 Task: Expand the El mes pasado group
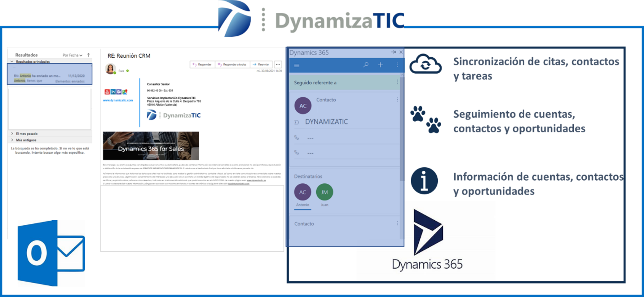pyautogui.click(x=12, y=134)
